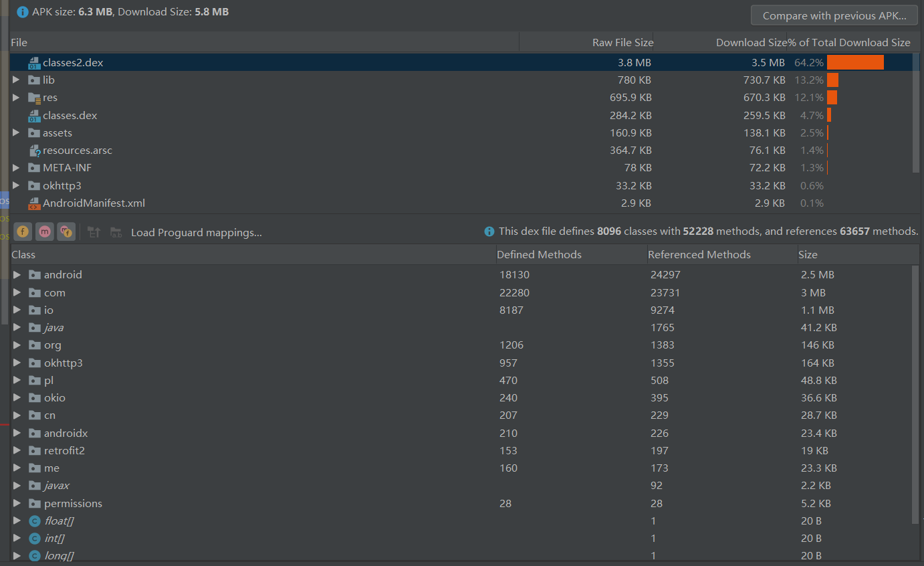Expand the assets folder

pos(16,132)
